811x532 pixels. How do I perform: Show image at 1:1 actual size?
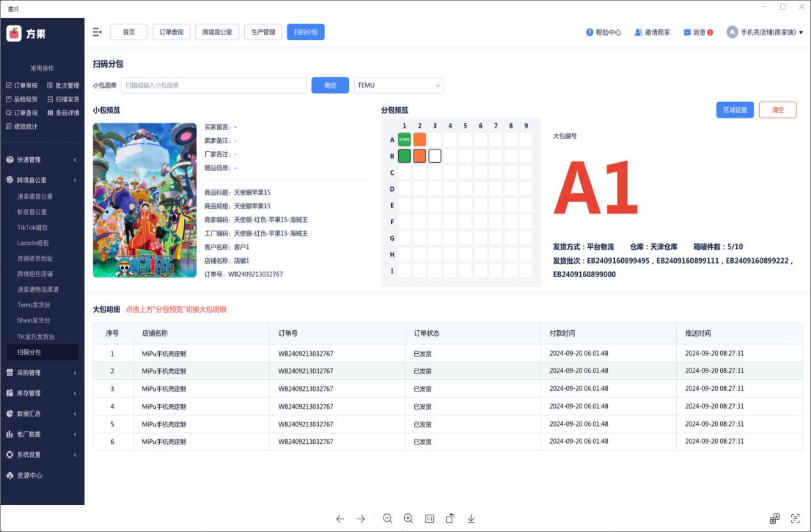point(429,519)
